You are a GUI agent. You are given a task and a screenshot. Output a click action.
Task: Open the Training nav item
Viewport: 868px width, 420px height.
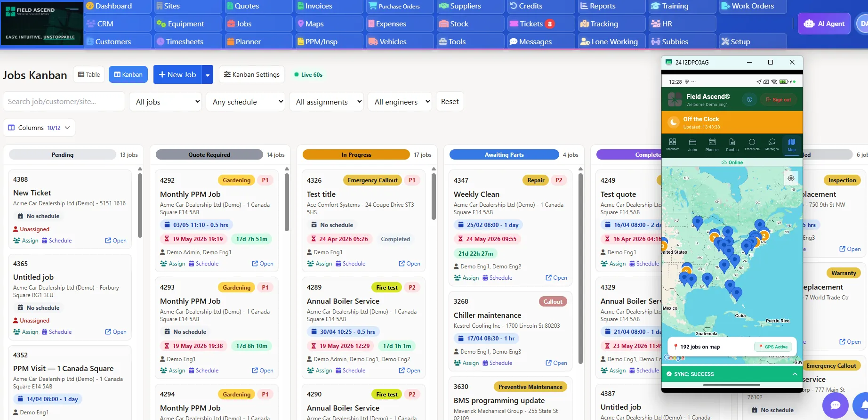click(x=683, y=6)
